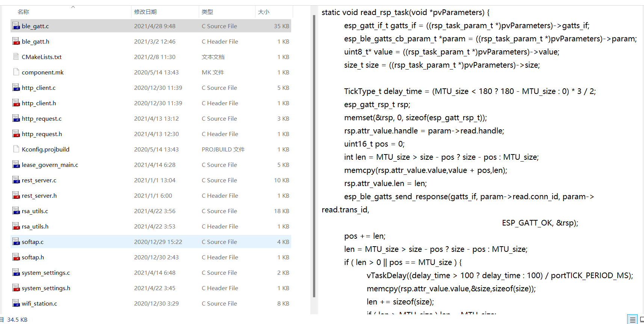Click the MK 文件 type cell
Image resolution: width=644 pixels, height=324 pixels.
[x=213, y=72]
